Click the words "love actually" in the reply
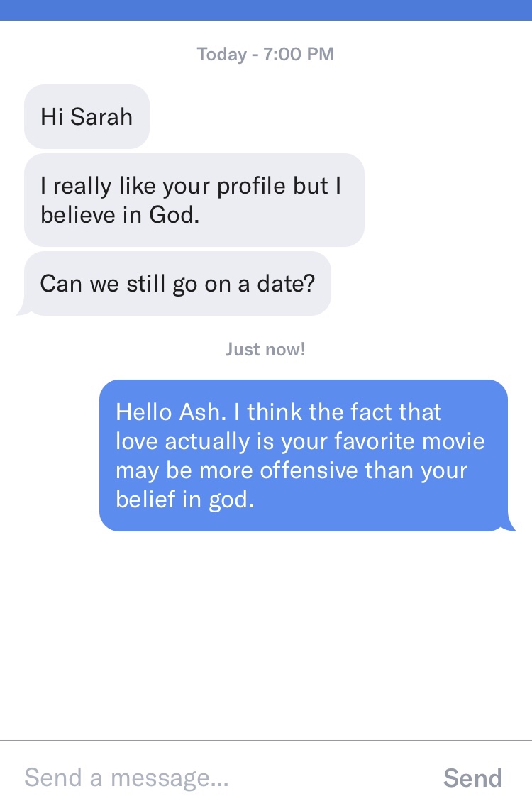This screenshot has width=532, height=806. 182,441
